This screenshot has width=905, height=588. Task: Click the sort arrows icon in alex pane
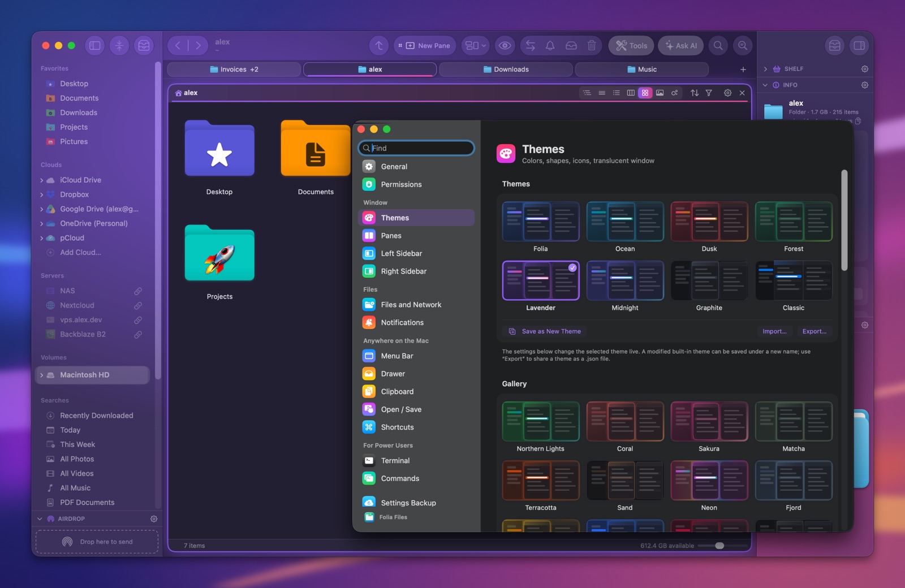click(x=695, y=93)
